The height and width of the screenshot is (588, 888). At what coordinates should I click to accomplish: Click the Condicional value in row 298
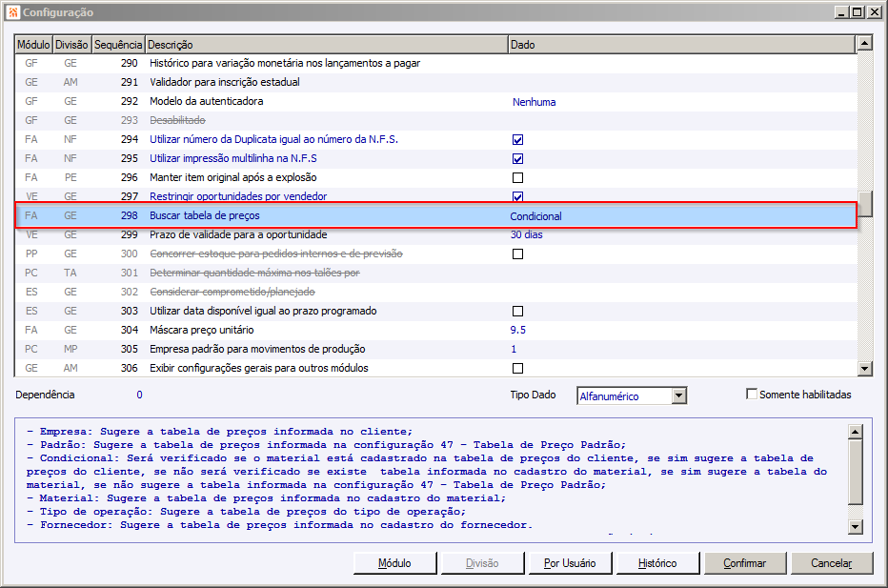click(535, 216)
